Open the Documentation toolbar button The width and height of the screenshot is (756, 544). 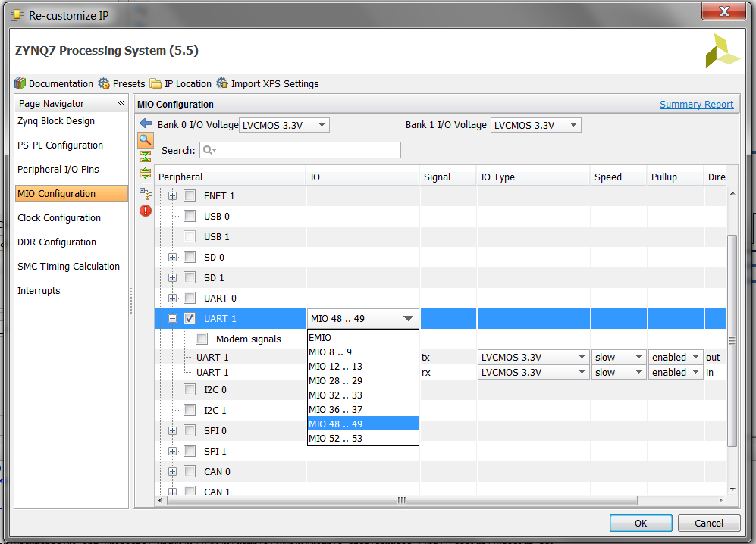pos(54,84)
